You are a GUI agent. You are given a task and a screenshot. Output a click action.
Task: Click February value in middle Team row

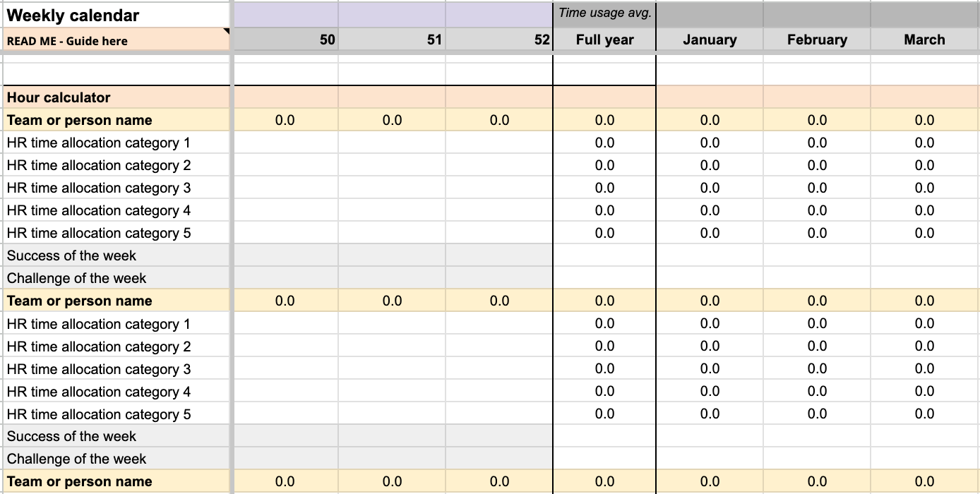coord(817,301)
